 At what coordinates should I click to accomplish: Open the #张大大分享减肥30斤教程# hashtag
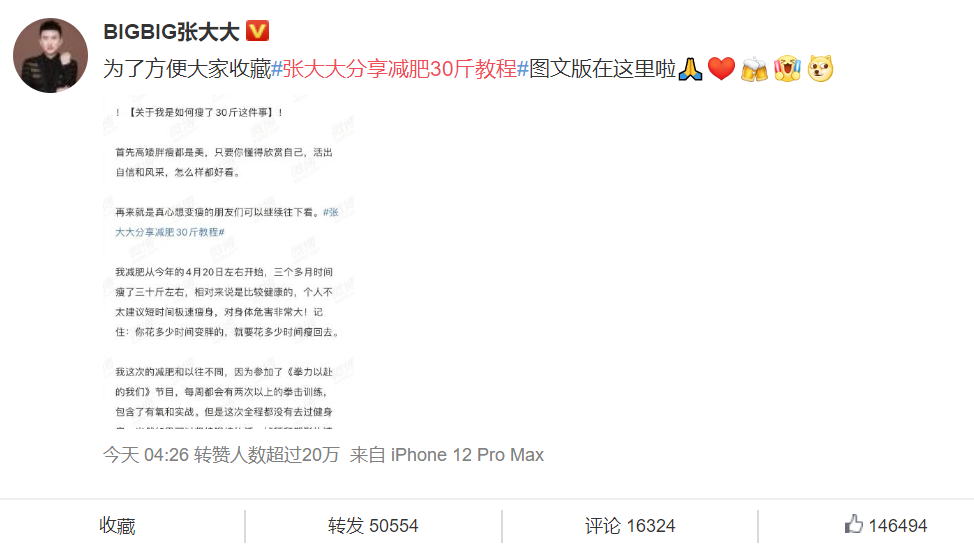(x=400, y=69)
